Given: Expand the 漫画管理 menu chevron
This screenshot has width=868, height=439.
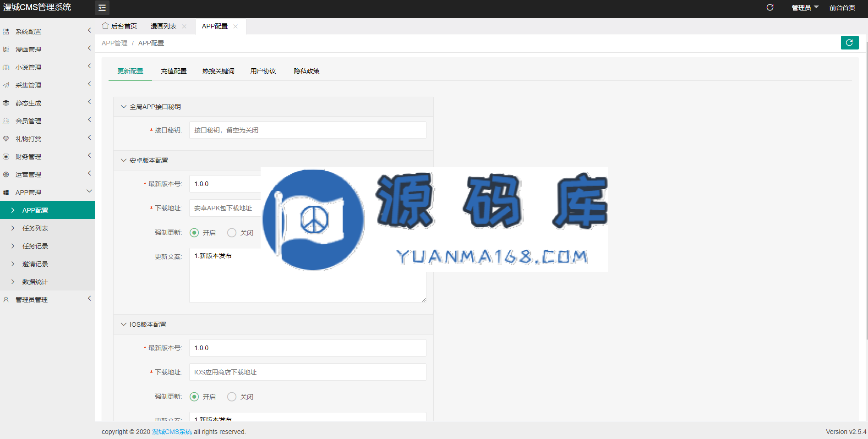Looking at the screenshot, I should click(x=89, y=48).
